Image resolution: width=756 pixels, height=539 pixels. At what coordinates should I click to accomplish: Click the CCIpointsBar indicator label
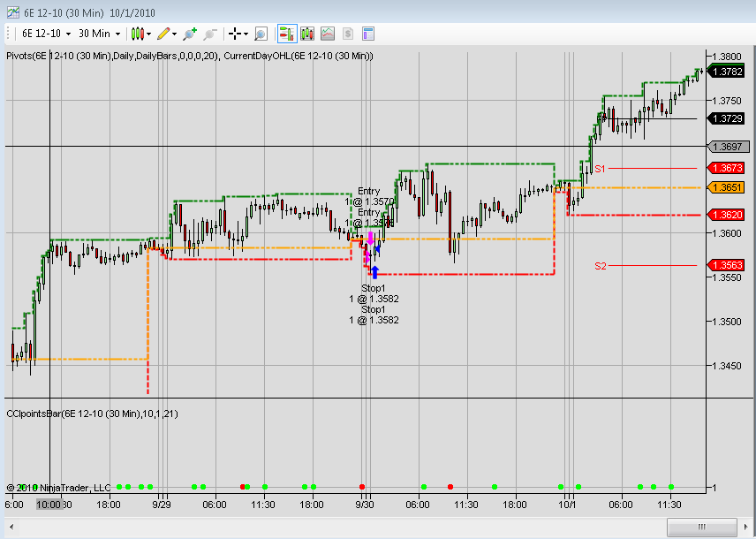tap(92, 414)
